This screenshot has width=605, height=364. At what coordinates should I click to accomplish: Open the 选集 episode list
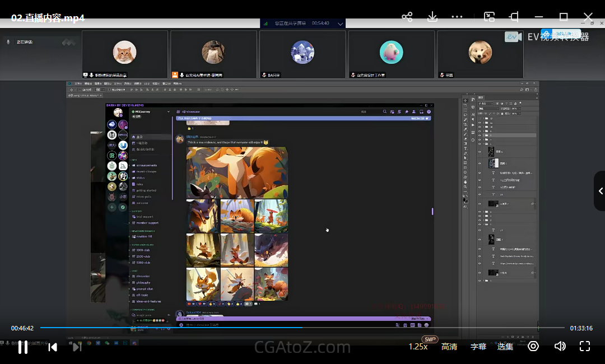click(505, 347)
